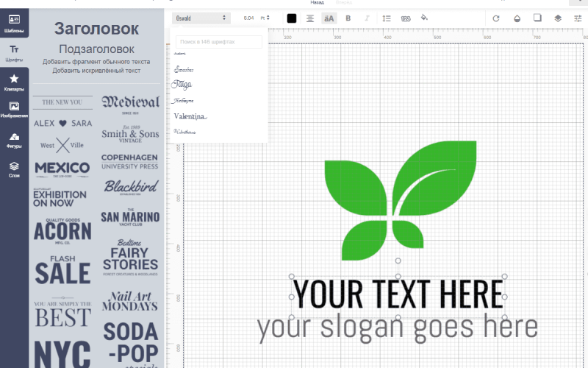Select the ACORN text template

tap(62, 231)
